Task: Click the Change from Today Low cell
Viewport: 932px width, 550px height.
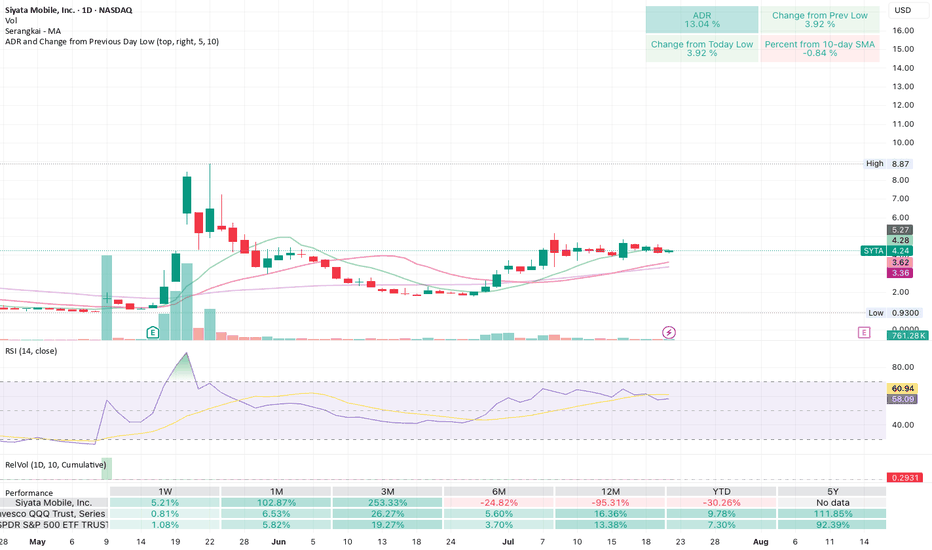Action: point(702,48)
